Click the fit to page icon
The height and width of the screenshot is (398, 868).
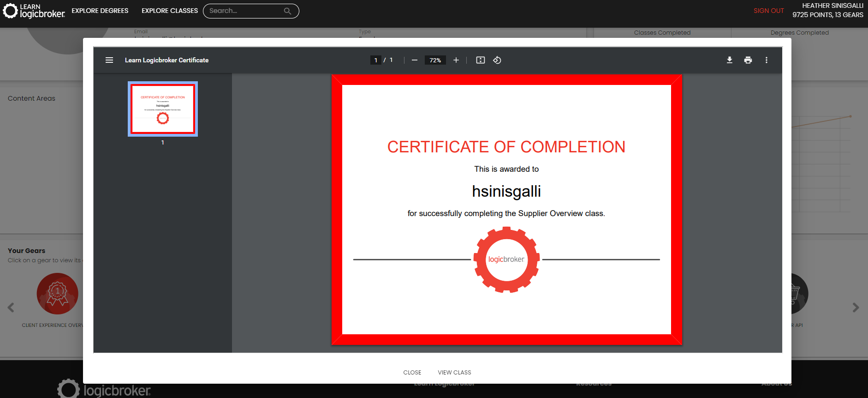tap(481, 60)
